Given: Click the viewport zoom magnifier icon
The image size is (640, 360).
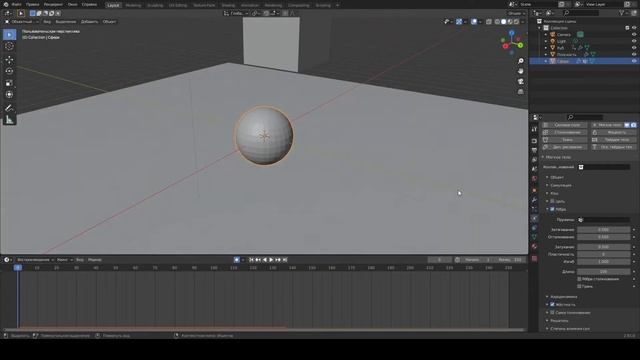Looking at the screenshot, I should tap(520, 61).
